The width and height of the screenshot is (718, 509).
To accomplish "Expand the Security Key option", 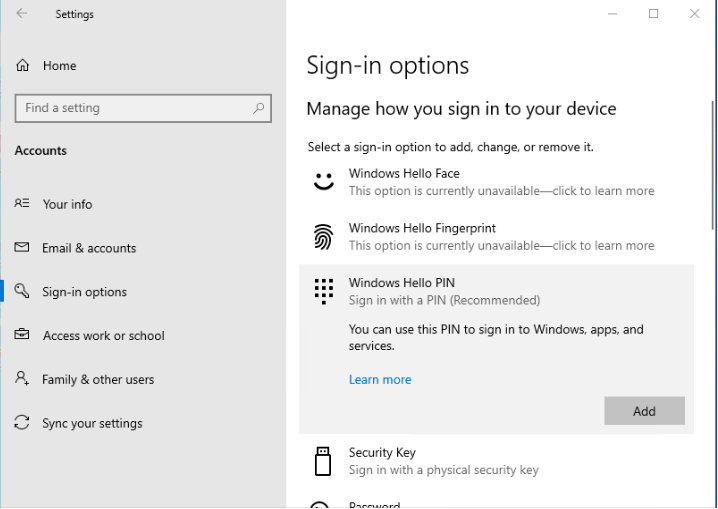I will coord(496,461).
